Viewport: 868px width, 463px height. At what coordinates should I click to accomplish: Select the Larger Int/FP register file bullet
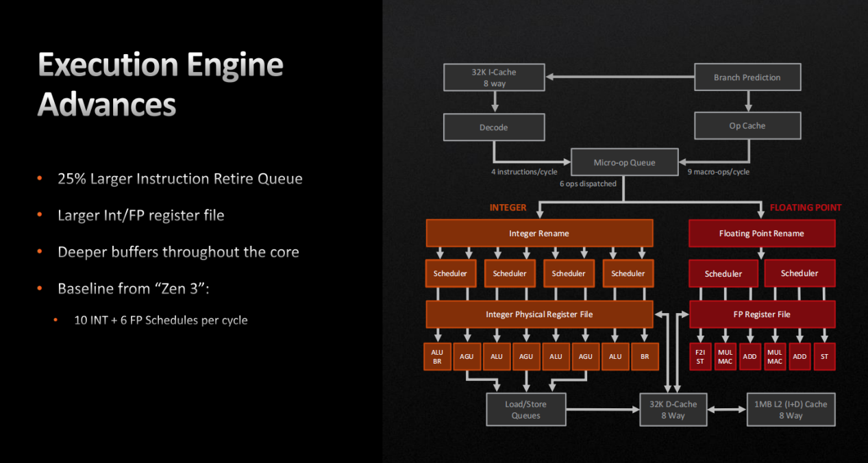140,215
